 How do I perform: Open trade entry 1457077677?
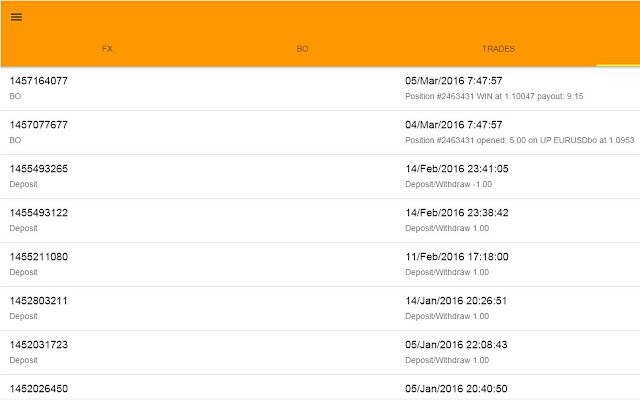(x=39, y=125)
